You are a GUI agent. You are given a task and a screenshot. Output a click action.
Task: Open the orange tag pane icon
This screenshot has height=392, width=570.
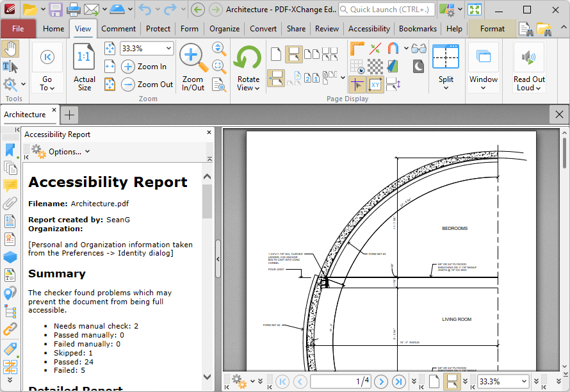tap(10, 349)
